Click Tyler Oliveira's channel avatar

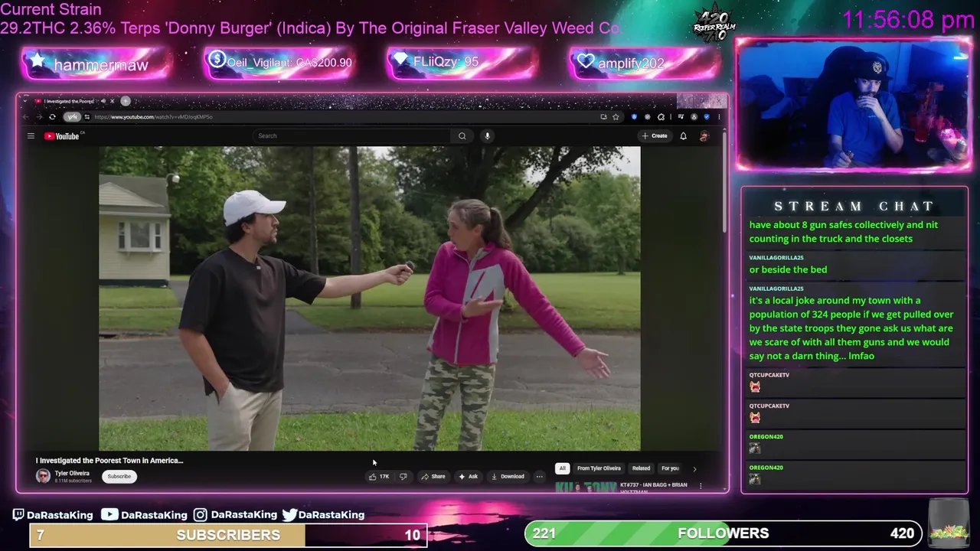pyautogui.click(x=43, y=476)
